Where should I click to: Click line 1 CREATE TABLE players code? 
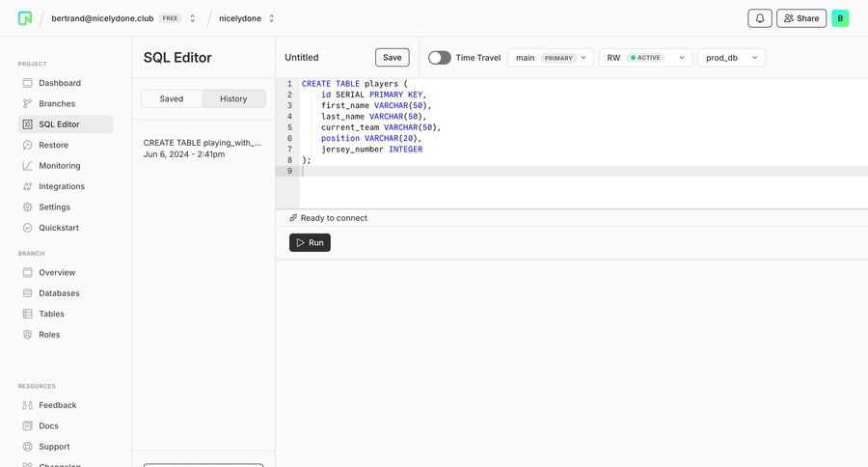point(354,84)
